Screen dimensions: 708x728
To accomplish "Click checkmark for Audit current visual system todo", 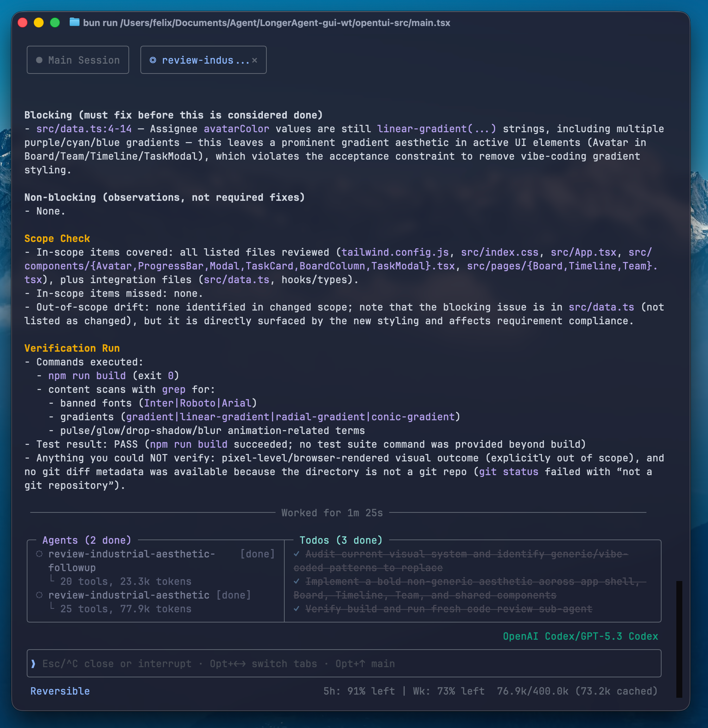I will click(x=296, y=554).
